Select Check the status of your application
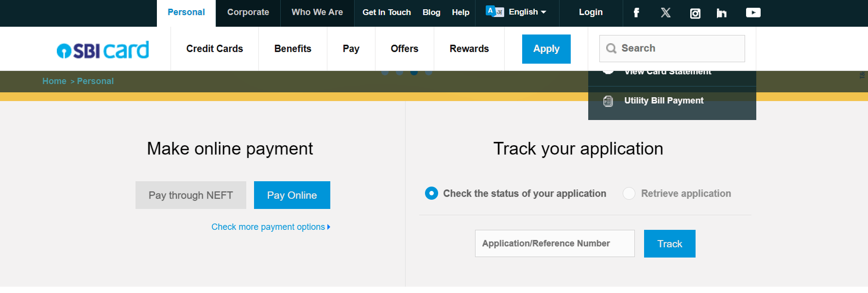 coord(431,193)
